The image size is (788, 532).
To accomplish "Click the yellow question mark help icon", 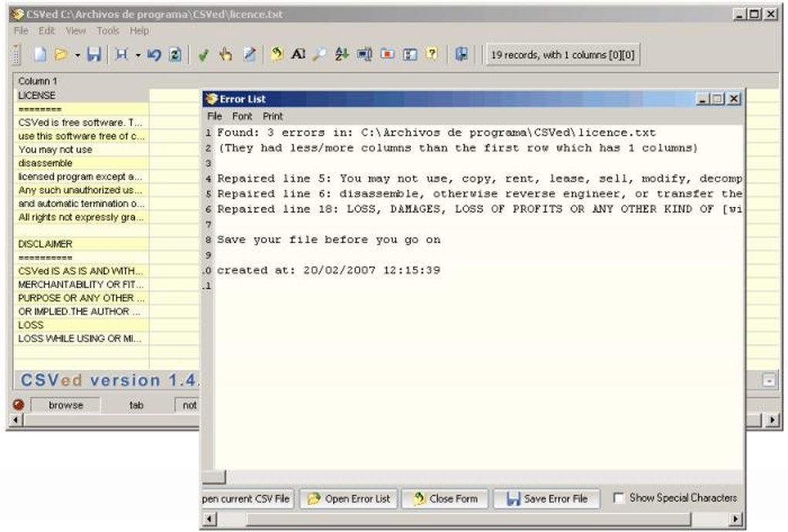I will pos(432,53).
